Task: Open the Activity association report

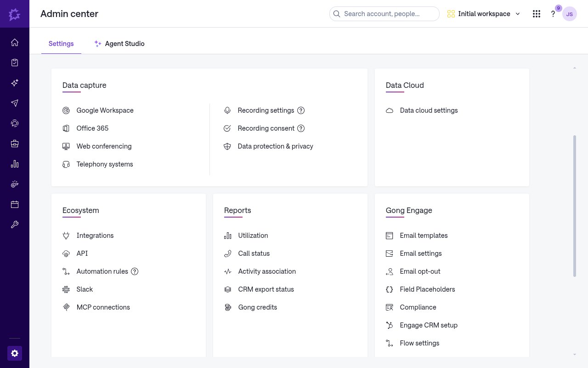Action: (x=267, y=271)
